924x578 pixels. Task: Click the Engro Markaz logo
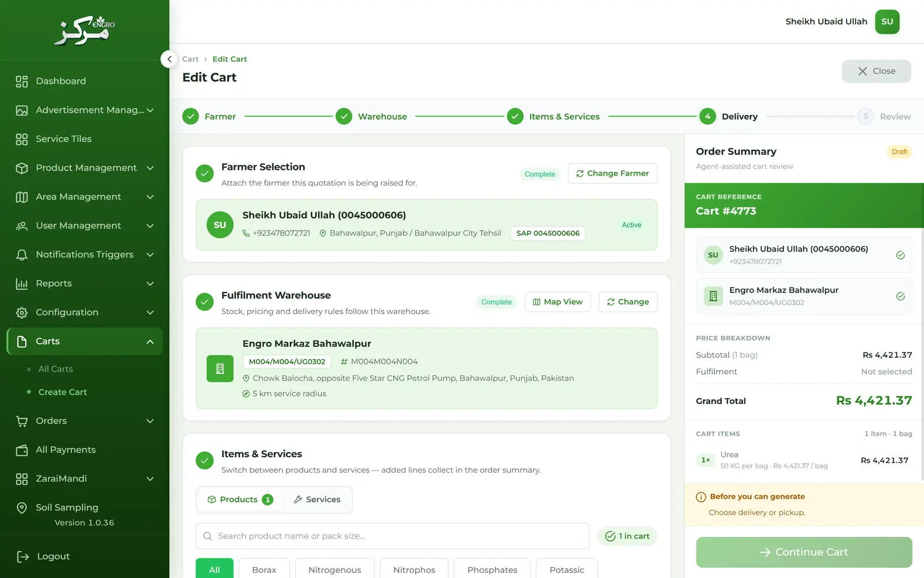click(84, 30)
